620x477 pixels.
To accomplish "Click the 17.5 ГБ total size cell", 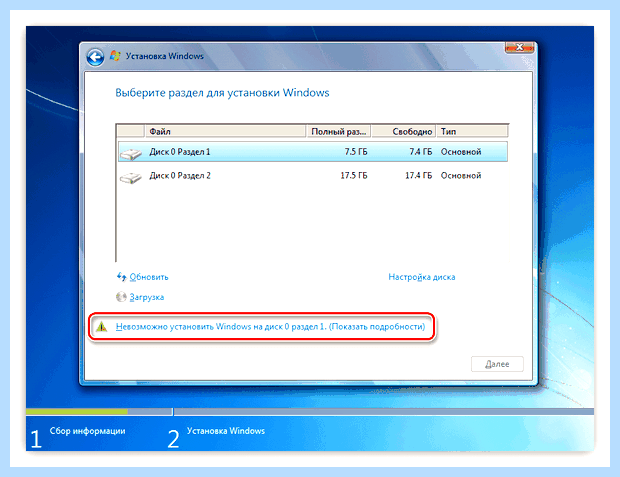I will pyautogui.click(x=353, y=176).
